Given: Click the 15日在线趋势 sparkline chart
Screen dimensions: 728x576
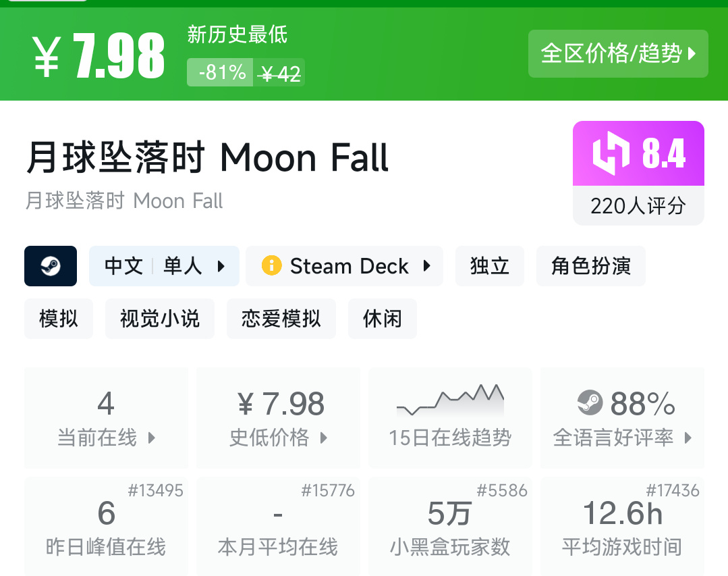Looking at the screenshot, I should 450,402.
